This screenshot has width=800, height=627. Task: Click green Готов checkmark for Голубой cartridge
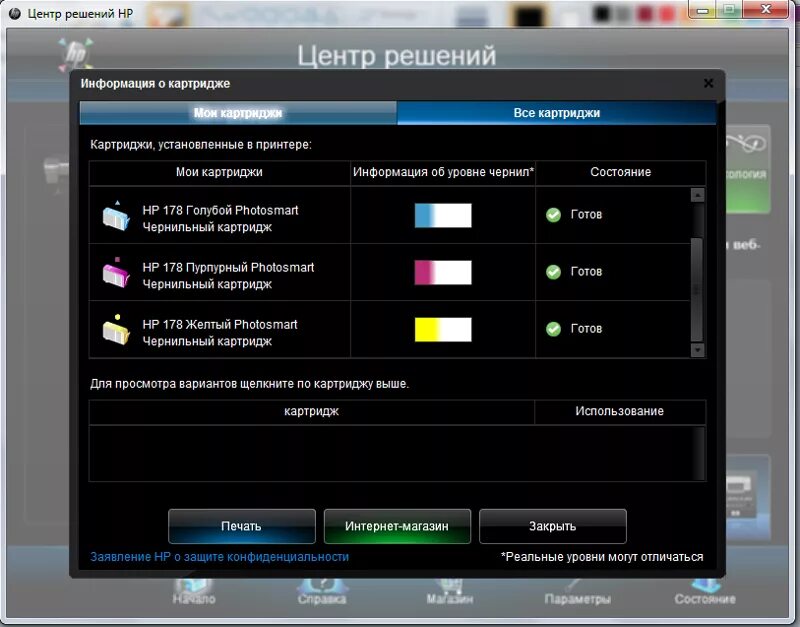click(554, 215)
